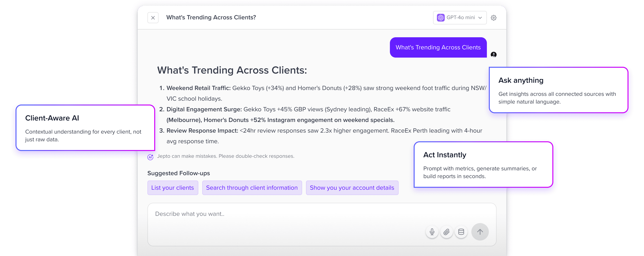
Task: Click the 'Act Instantly' callout card
Action: tap(483, 165)
